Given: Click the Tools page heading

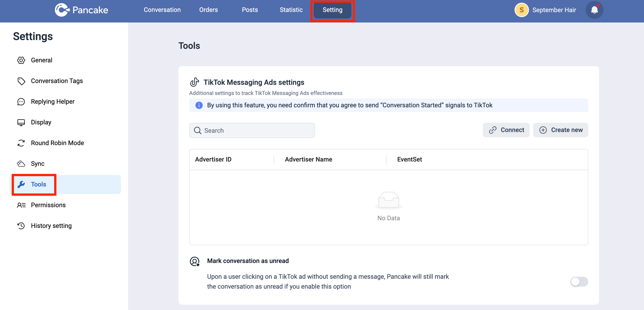Looking at the screenshot, I should (x=189, y=46).
